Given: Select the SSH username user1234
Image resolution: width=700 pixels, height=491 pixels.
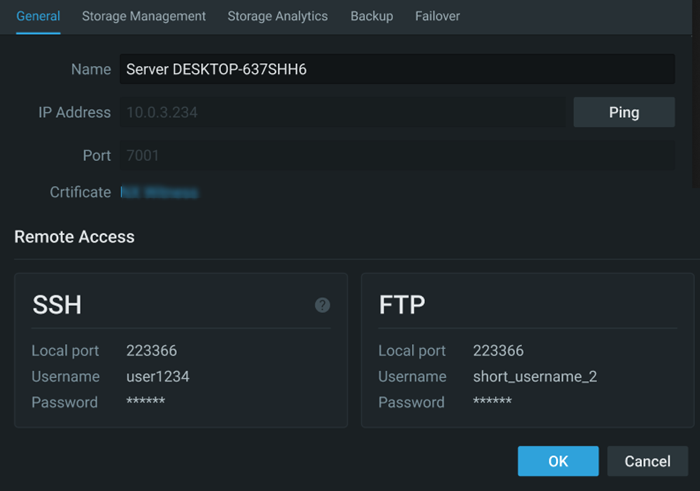Looking at the screenshot, I should pyautogui.click(x=158, y=377).
